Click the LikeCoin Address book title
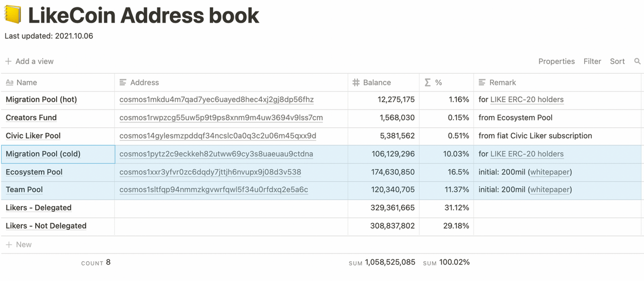This screenshot has height=281, width=644. pos(143,15)
